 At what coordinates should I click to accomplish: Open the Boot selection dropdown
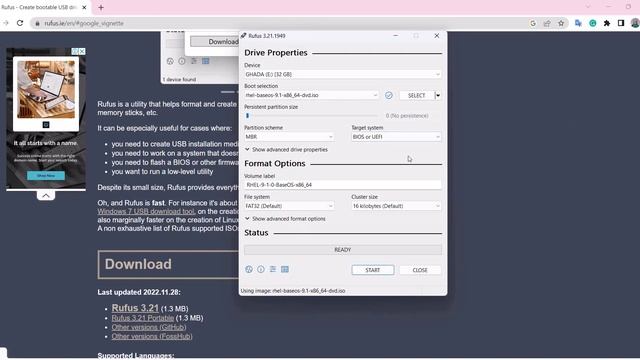click(311, 95)
